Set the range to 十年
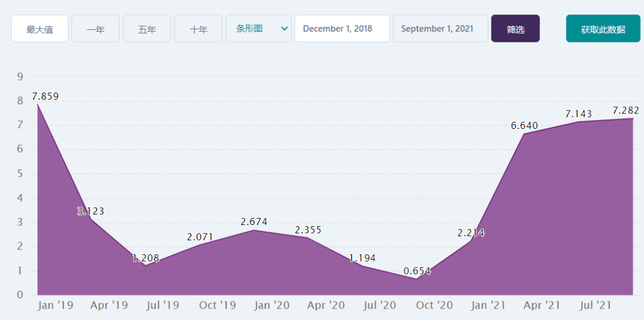The height and width of the screenshot is (320, 644). click(x=198, y=29)
